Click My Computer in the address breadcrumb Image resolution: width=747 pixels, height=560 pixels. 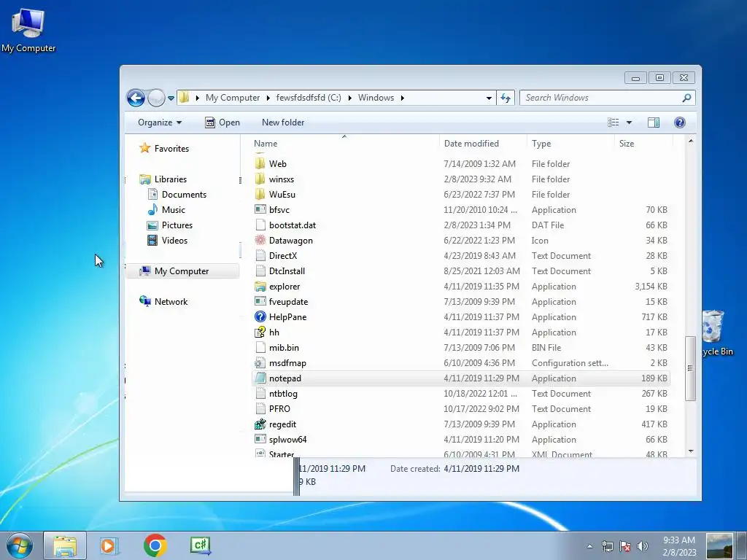coord(233,98)
